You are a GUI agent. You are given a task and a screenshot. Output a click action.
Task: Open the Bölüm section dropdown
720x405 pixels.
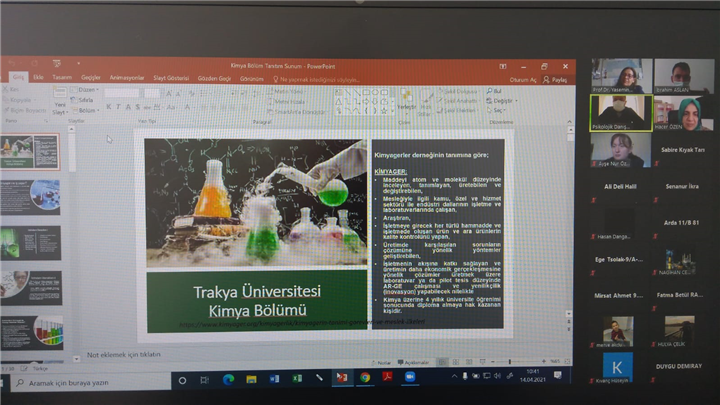click(85, 111)
